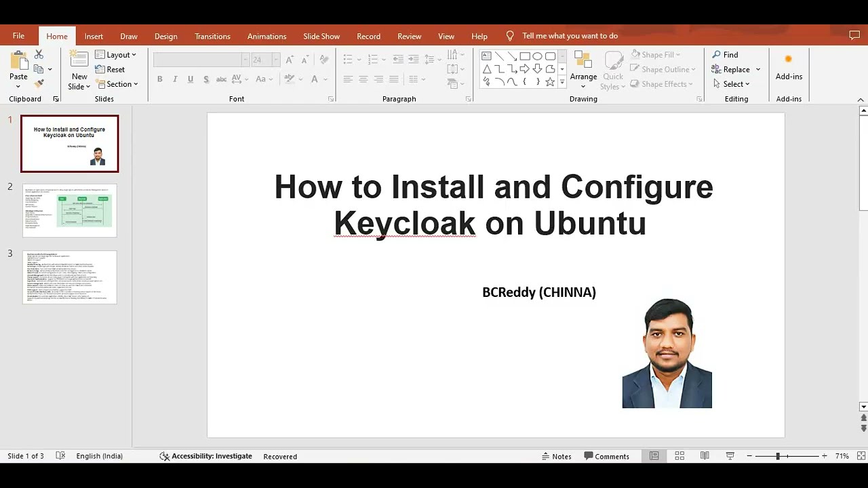Open the Layout dropdown
This screenshot has width=868, height=488.
coord(116,55)
